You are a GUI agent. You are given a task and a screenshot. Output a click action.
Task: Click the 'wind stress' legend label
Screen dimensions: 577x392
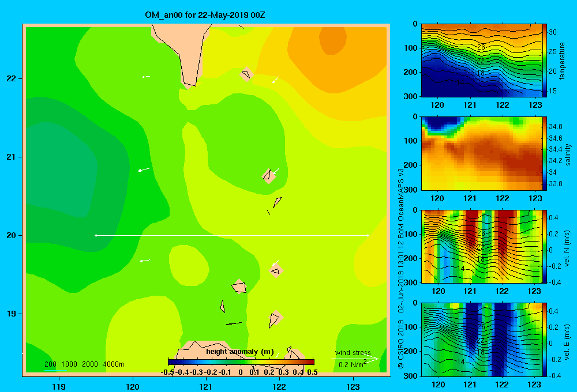(353, 352)
